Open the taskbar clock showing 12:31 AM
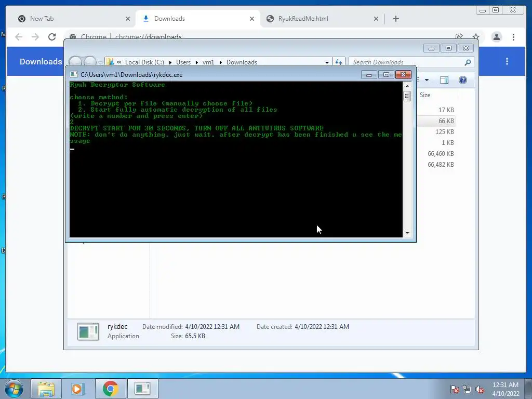Image resolution: width=532 pixels, height=399 pixels. click(506, 389)
